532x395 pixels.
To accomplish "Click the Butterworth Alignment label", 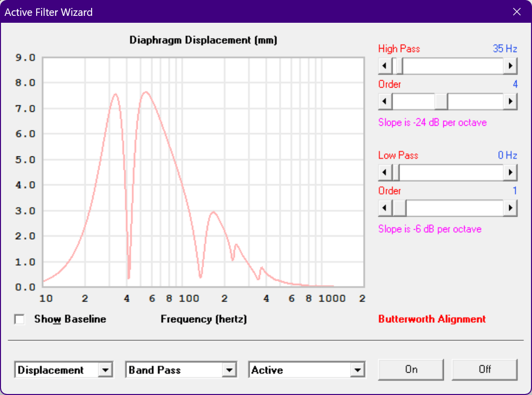I will [432, 319].
